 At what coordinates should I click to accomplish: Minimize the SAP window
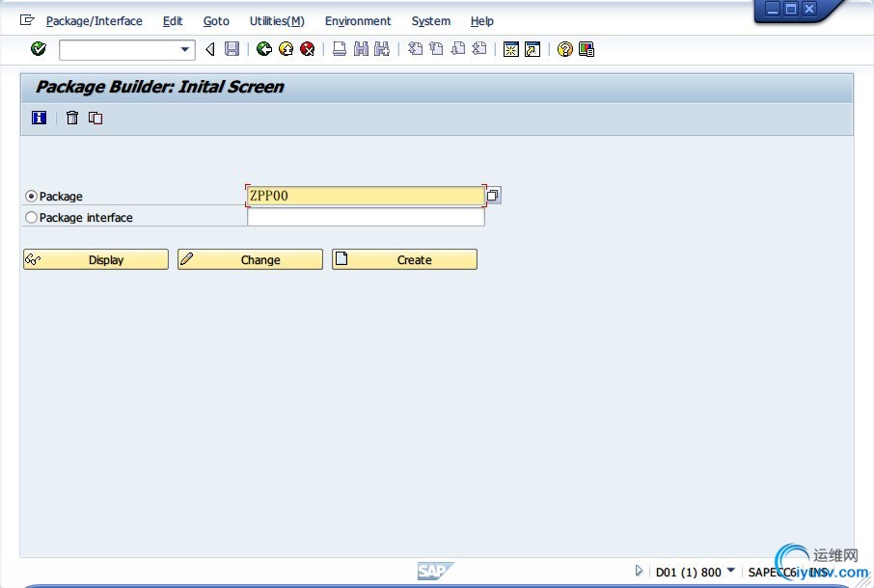tap(773, 9)
